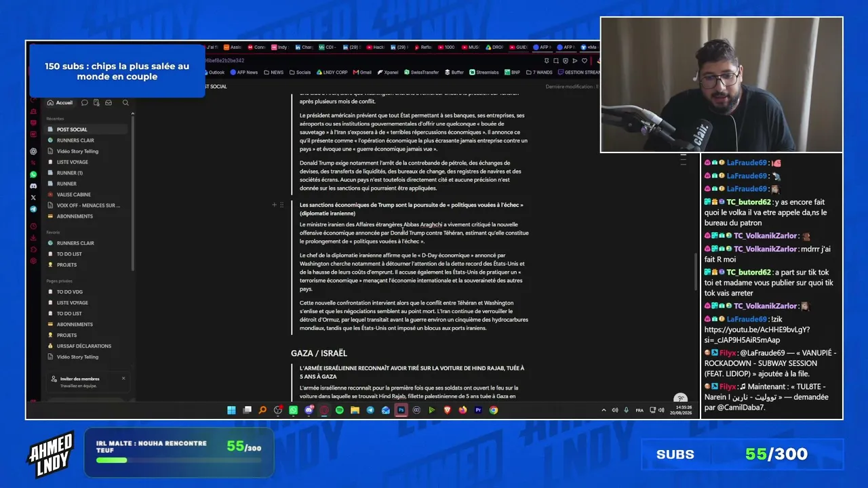Open Discord in the browser sidebar
The width and height of the screenshot is (868, 488).
pos(33,186)
